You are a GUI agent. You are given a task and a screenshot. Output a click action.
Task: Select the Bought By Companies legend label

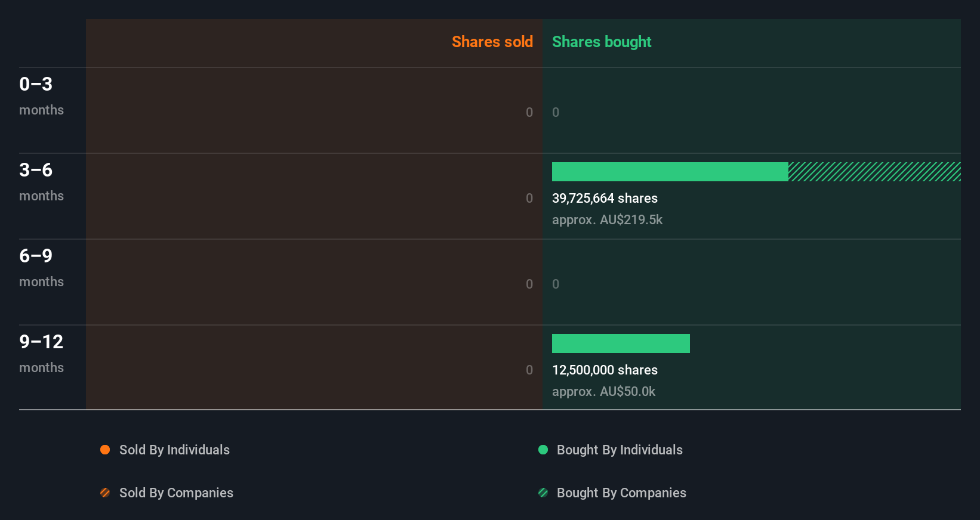tap(621, 493)
